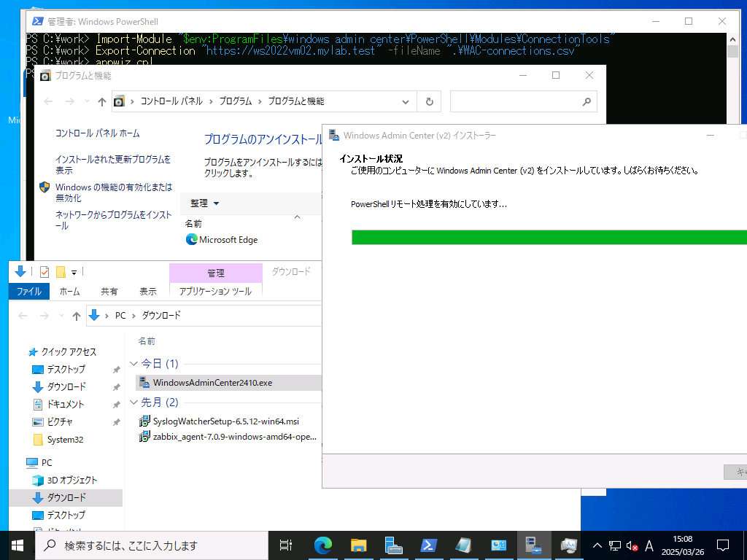Select PC in the navigation pane
Image resolution: width=747 pixels, height=560 pixels.
click(39, 463)
